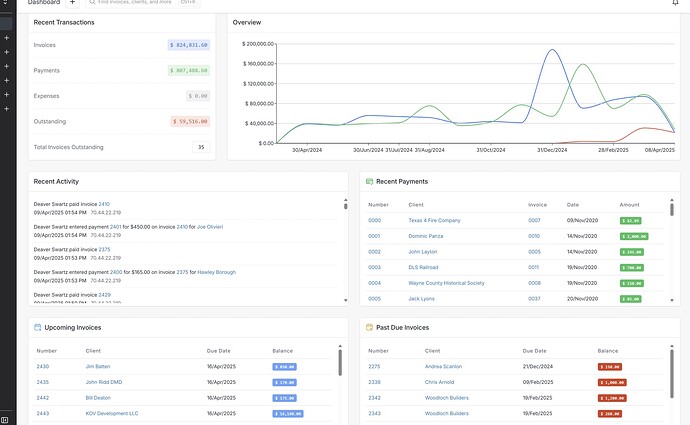690x425 pixels.
Task: Open upcoming invoice 2443
Action: [43, 414]
